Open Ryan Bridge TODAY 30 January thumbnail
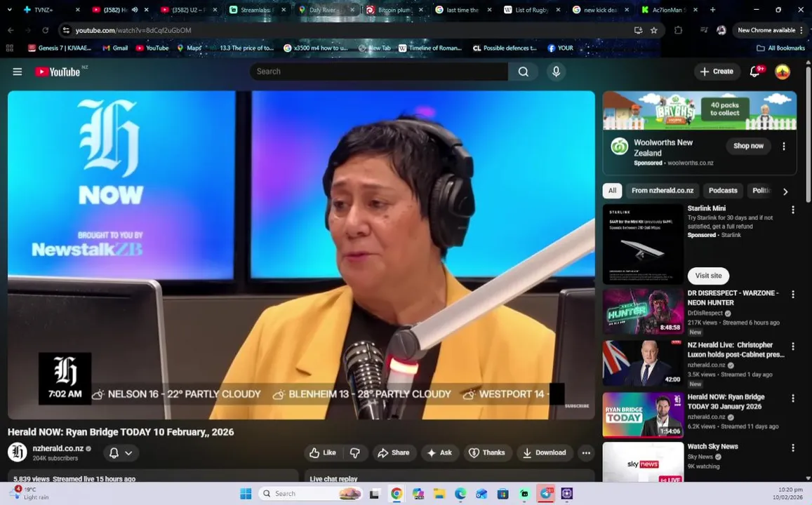The width and height of the screenshot is (812, 505). point(643,415)
